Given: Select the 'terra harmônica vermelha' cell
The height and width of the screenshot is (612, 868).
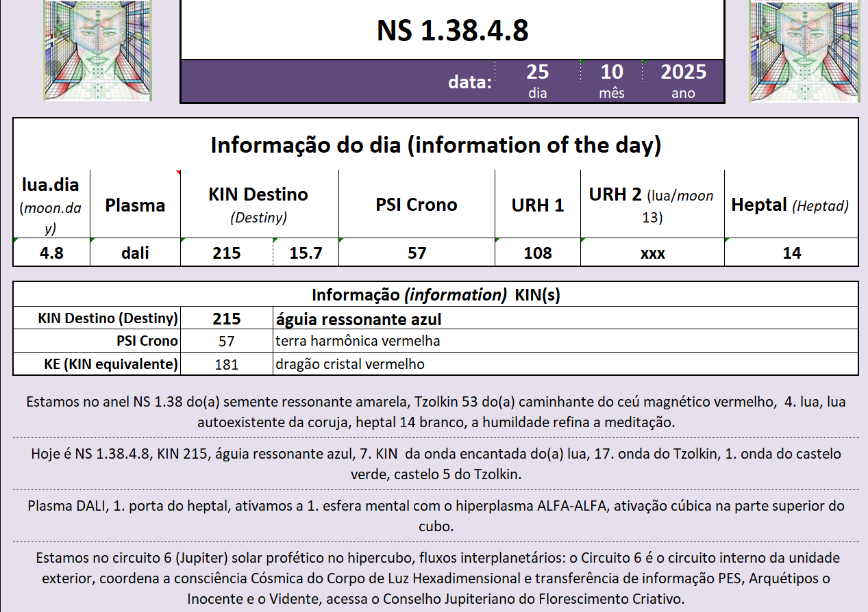Looking at the screenshot, I should 565,341.
